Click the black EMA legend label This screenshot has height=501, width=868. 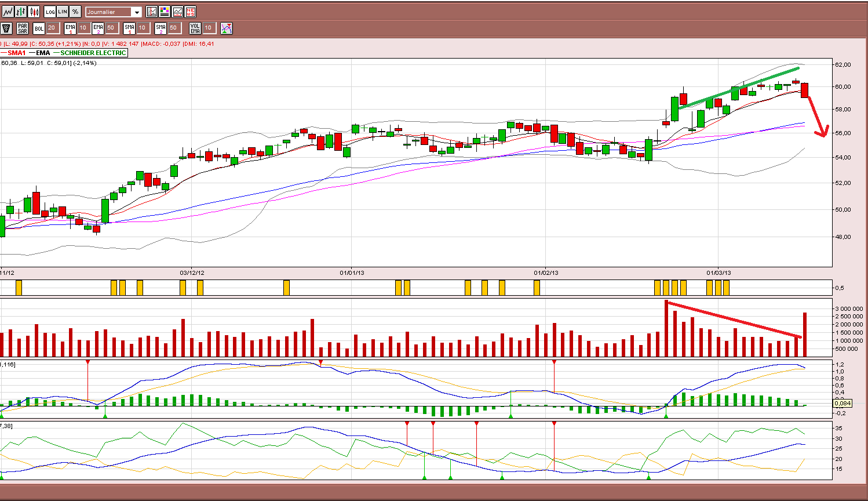tap(43, 53)
